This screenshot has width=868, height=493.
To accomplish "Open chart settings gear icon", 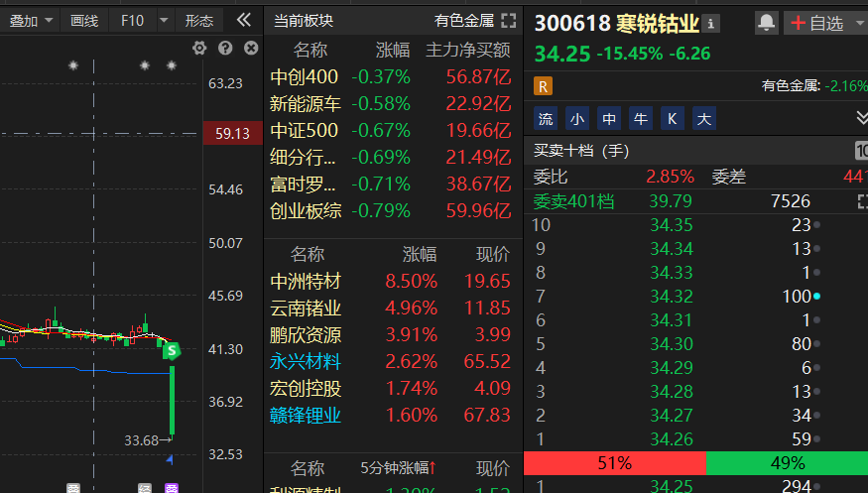I will pos(199,48).
